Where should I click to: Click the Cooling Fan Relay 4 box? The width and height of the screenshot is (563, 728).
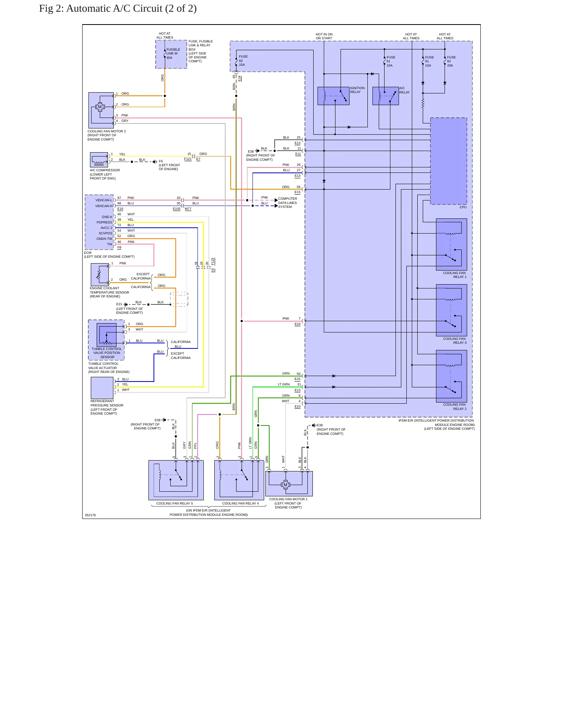click(239, 480)
